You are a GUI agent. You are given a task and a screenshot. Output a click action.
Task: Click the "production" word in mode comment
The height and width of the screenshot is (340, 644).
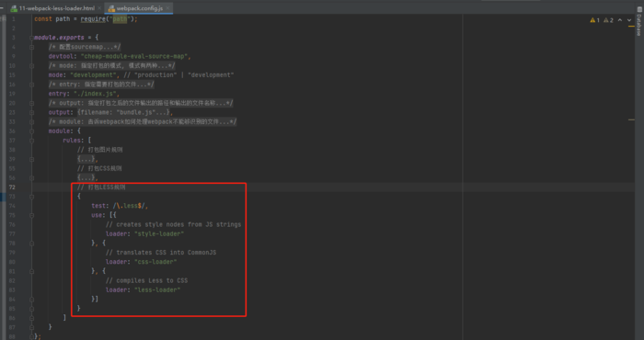[x=155, y=75]
